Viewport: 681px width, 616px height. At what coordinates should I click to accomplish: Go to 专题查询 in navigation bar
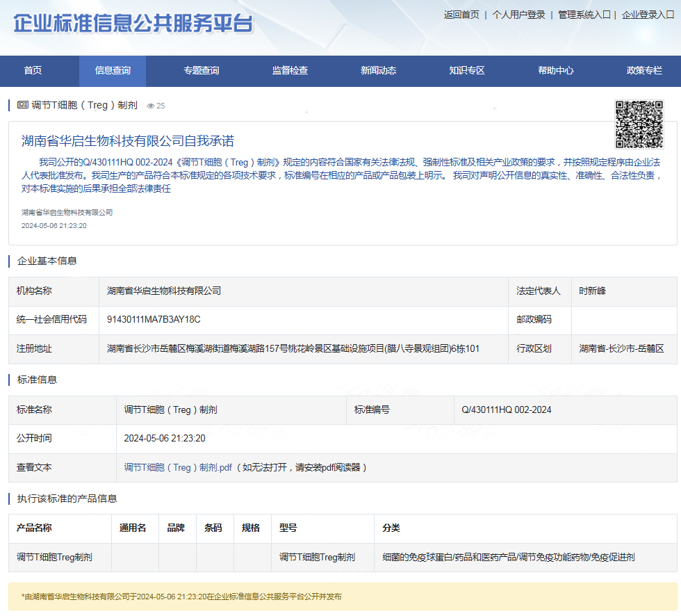tap(202, 70)
